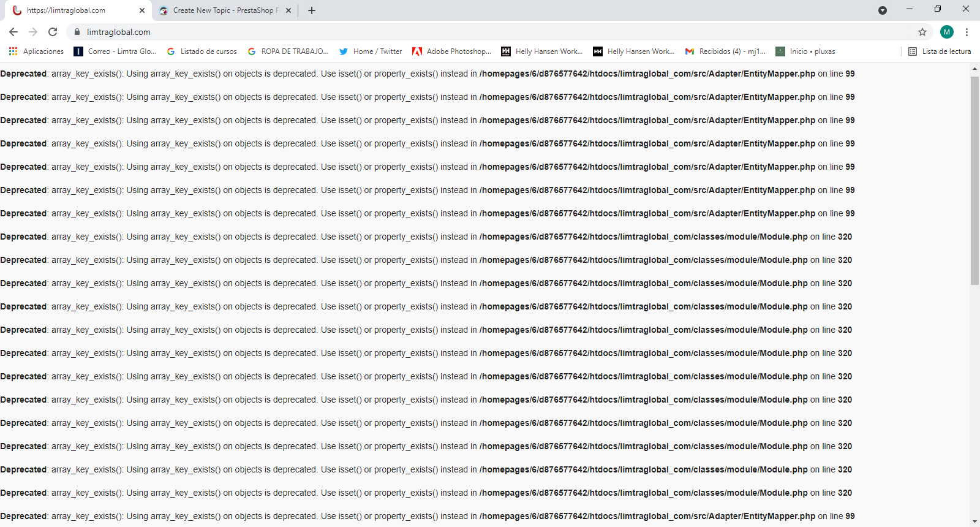980x527 pixels.
Task: Go back to the previous page
Action: tap(13, 32)
